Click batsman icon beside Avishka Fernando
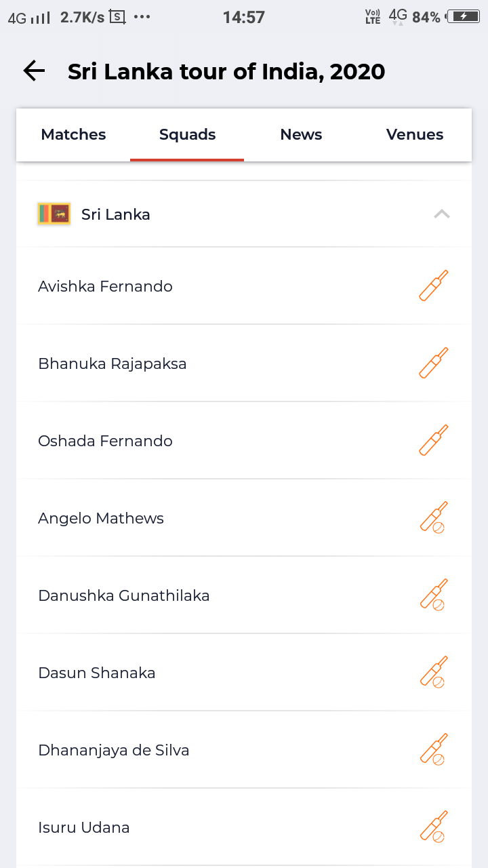488x868 pixels. (434, 285)
